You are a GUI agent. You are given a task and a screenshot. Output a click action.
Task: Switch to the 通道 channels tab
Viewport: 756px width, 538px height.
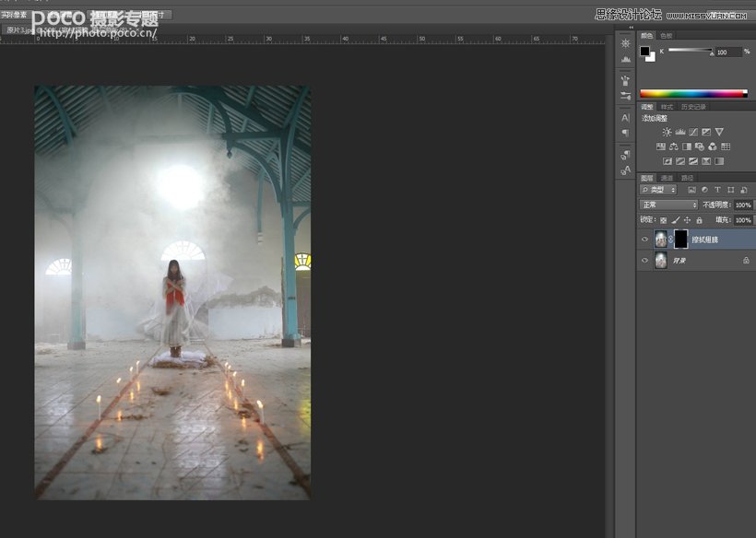click(x=667, y=178)
